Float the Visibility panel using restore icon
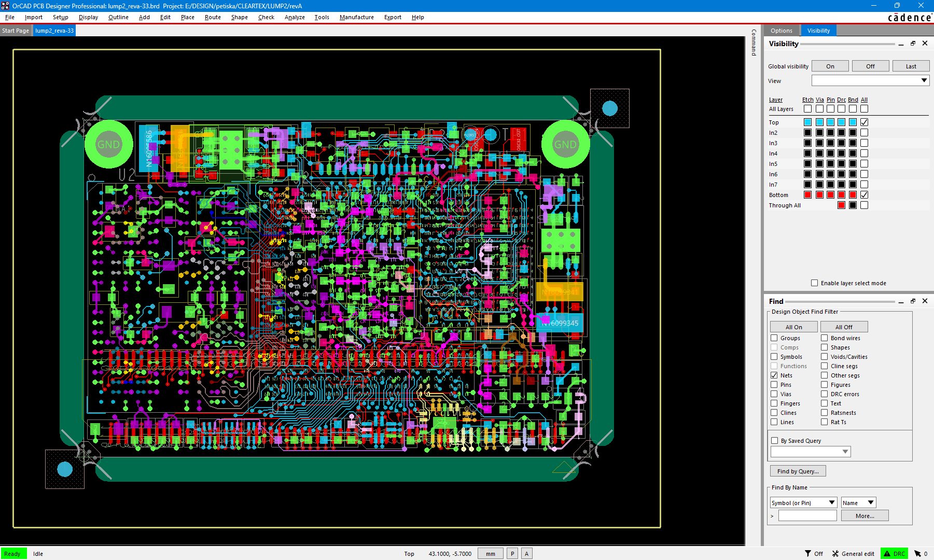The height and width of the screenshot is (560, 934). coord(913,44)
